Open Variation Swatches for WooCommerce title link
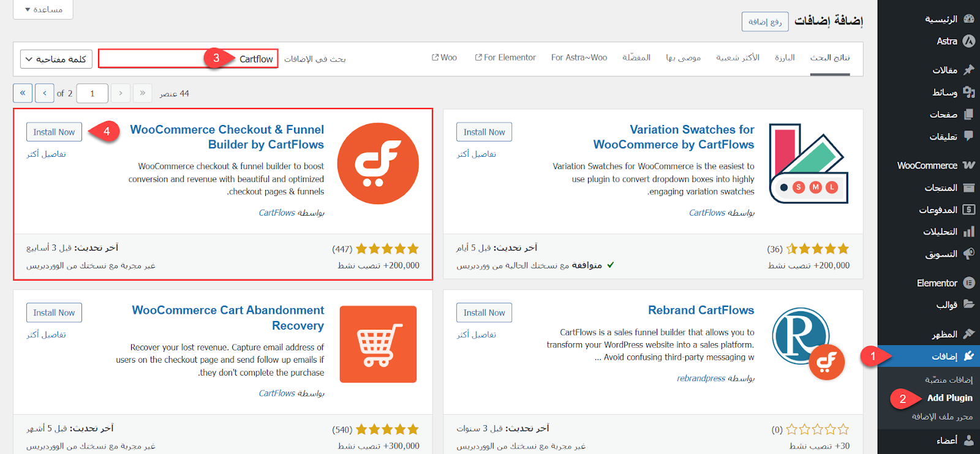 tap(674, 137)
